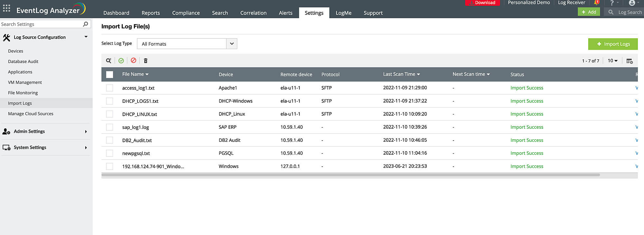Open the Support tab
This screenshot has width=644, height=235.
373,13
